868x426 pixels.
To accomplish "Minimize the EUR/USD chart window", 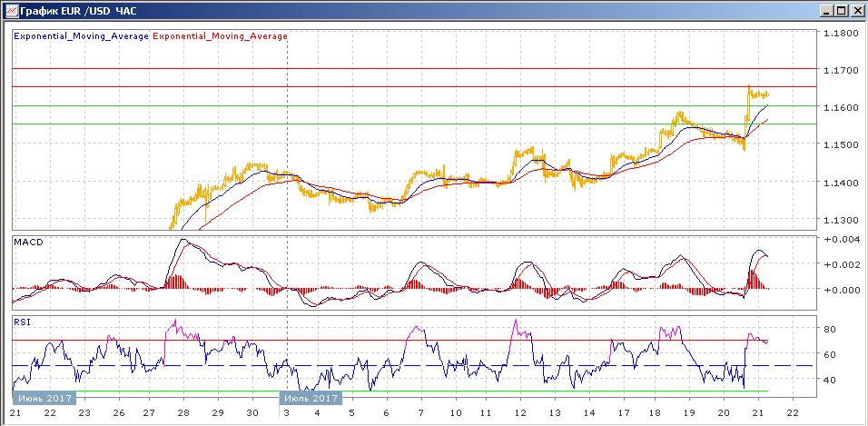I will [x=826, y=10].
